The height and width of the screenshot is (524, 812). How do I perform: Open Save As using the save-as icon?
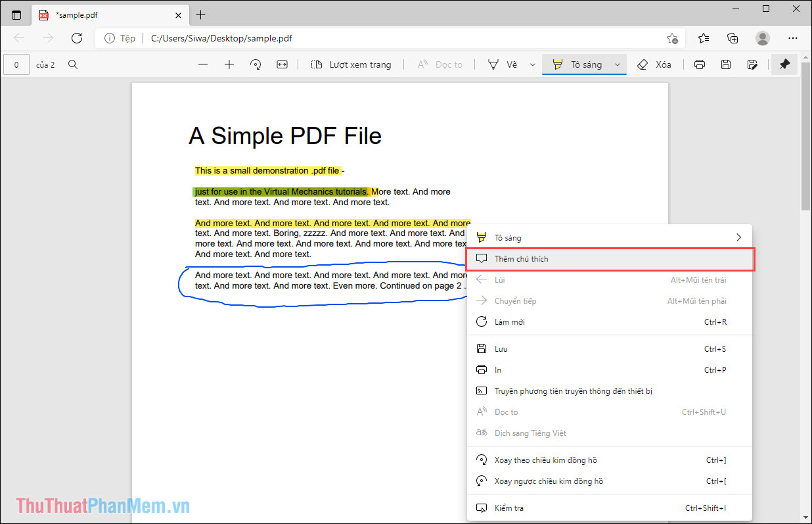click(752, 64)
